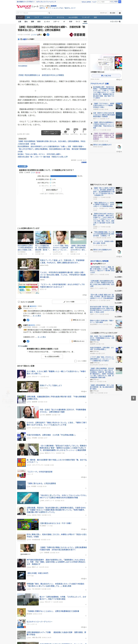Open 末冨芳's commenter avatar
The width and height of the screenshot is (138, 644).
click(20, 326)
